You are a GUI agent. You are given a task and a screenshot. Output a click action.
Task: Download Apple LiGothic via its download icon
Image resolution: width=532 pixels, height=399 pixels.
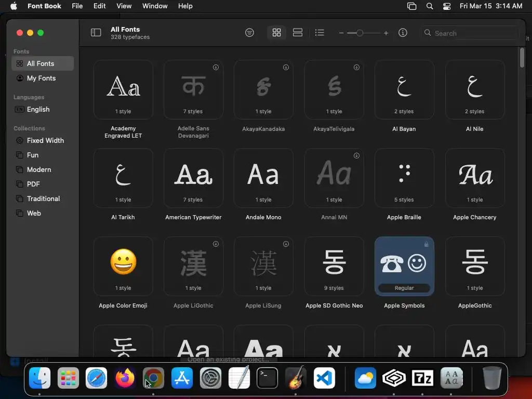coord(216,244)
